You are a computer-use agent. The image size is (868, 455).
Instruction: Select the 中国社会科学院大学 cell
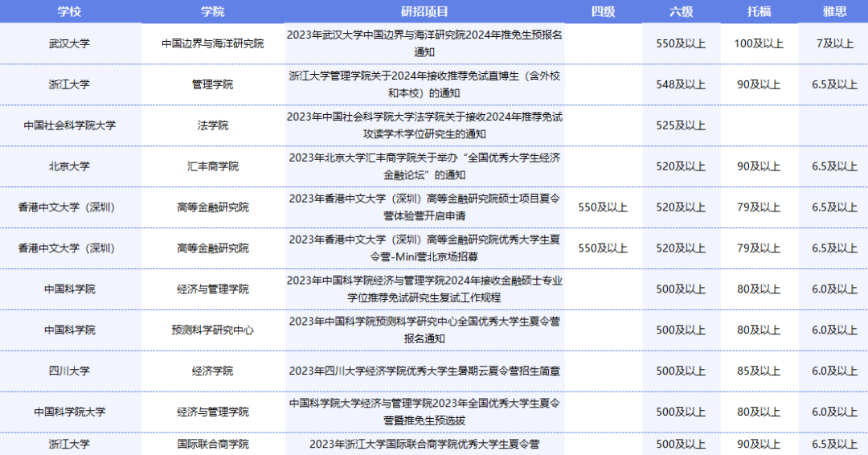(69, 125)
